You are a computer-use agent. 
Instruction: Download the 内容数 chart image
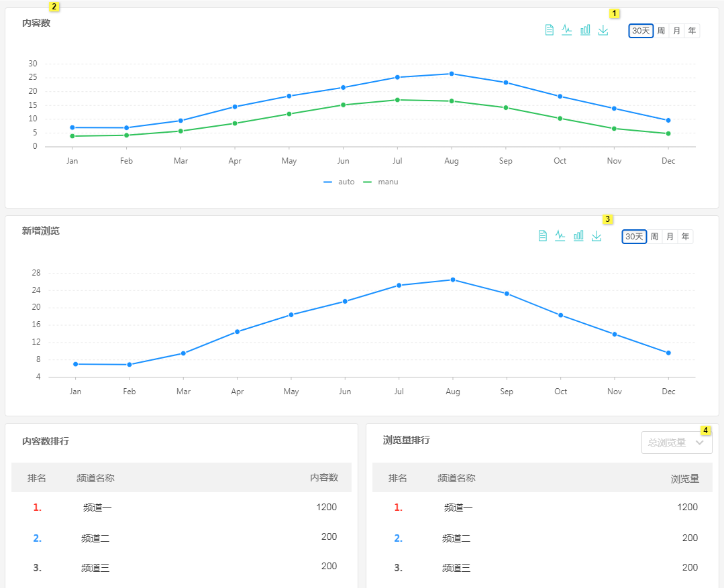[603, 30]
